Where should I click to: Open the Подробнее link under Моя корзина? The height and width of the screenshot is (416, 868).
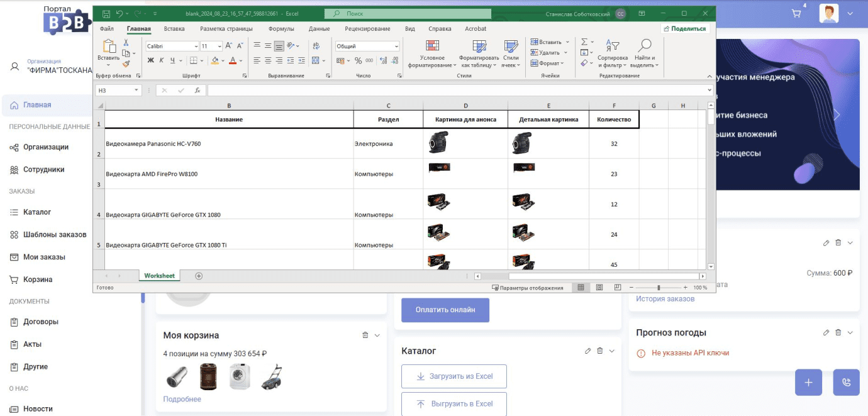(x=182, y=399)
